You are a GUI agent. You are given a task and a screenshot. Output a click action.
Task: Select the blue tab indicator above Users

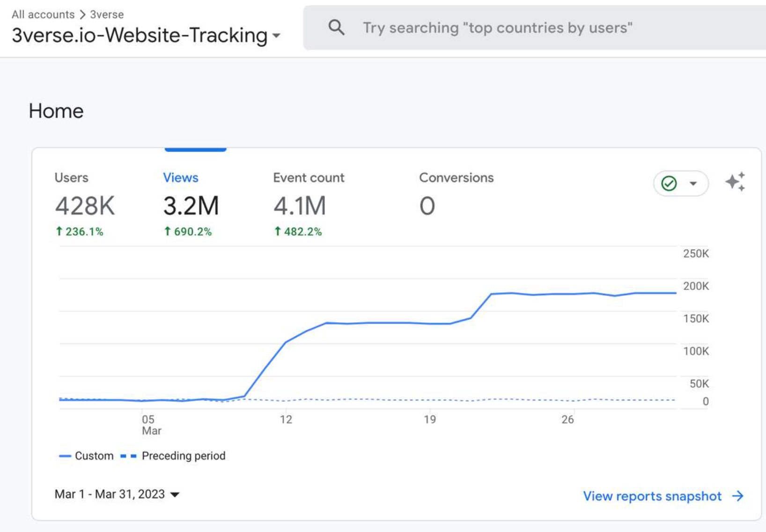(195, 148)
